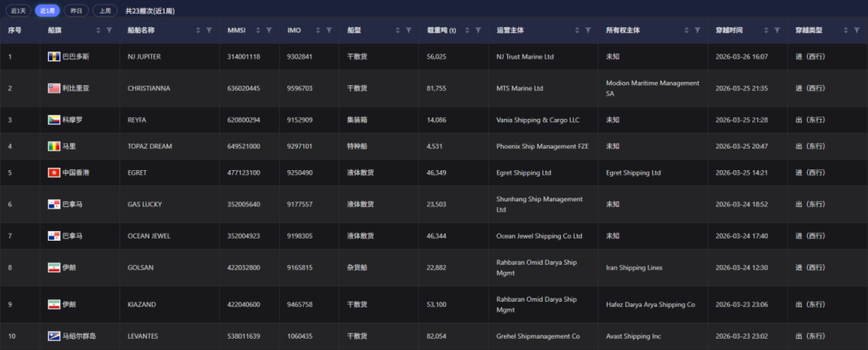868x350 pixels.
Task: Open the filter for 船舶名称 column
Action: click(209, 30)
